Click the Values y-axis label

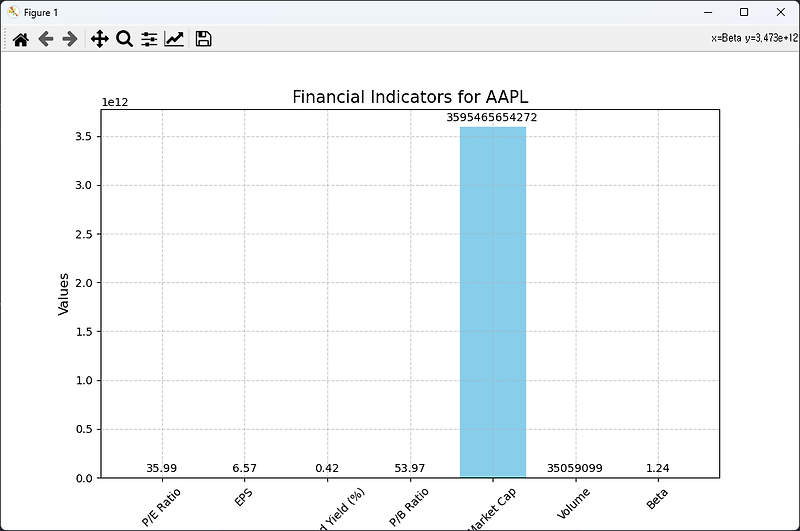[63, 294]
